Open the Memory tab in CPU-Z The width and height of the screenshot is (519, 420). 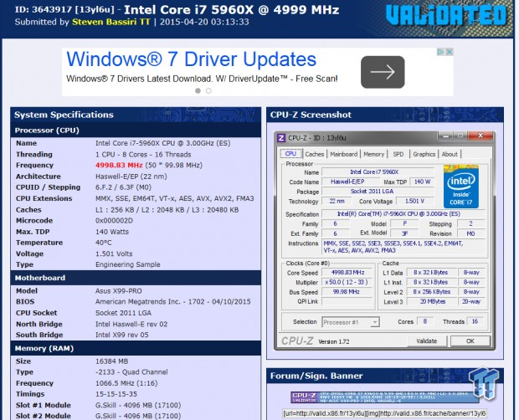[373, 154]
